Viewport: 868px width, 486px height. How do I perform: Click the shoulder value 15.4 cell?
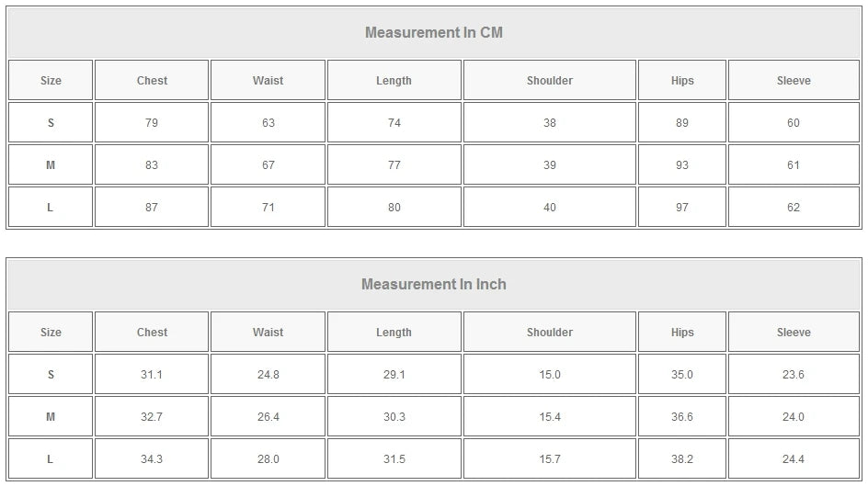click(549, 417)
